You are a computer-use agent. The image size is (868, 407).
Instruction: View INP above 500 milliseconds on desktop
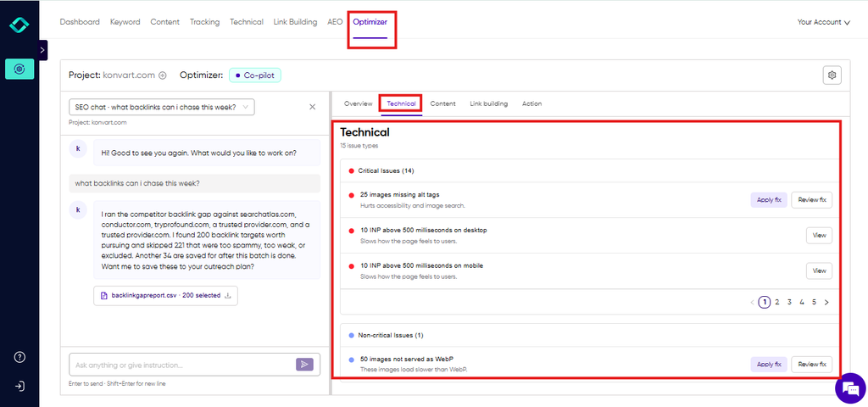click(x=819, y=236)
